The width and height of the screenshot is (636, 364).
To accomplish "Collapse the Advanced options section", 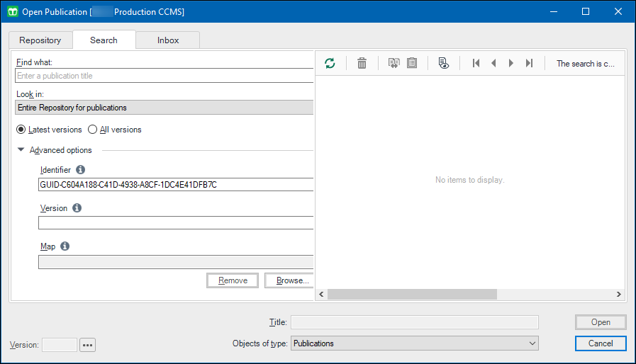I will (21, 149).
